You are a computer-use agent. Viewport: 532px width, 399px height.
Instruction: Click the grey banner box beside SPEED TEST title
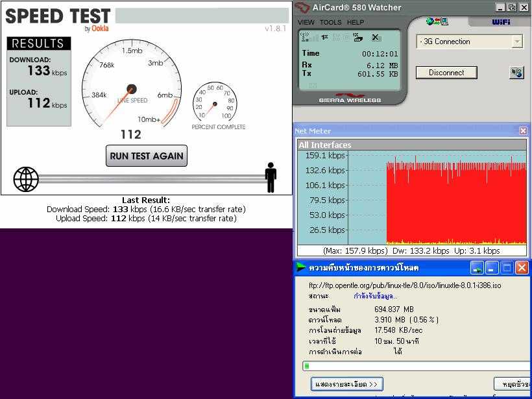[x=202, y=16]
